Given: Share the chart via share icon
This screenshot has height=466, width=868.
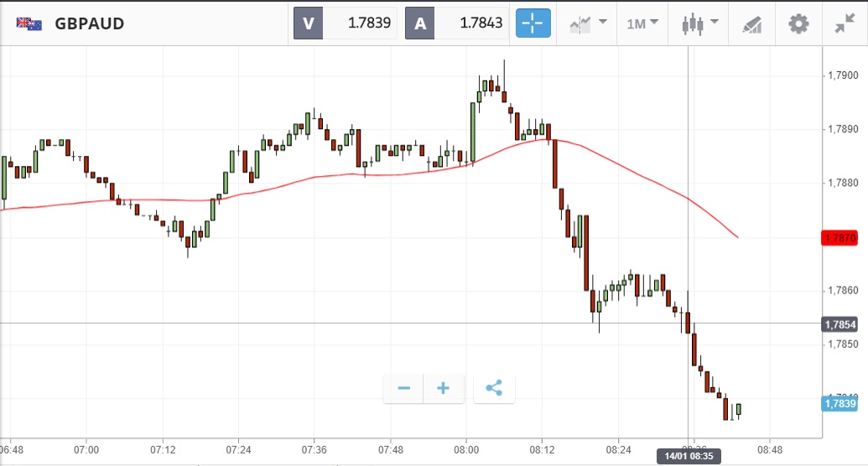Looking at the screenshot, I should [494, 388].
